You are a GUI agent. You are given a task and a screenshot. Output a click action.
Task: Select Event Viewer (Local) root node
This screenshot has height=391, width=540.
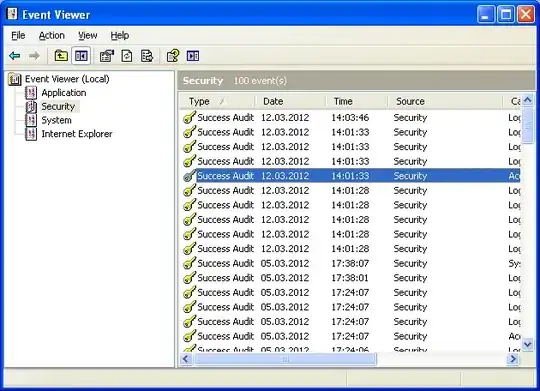click(x=67, y=79)
